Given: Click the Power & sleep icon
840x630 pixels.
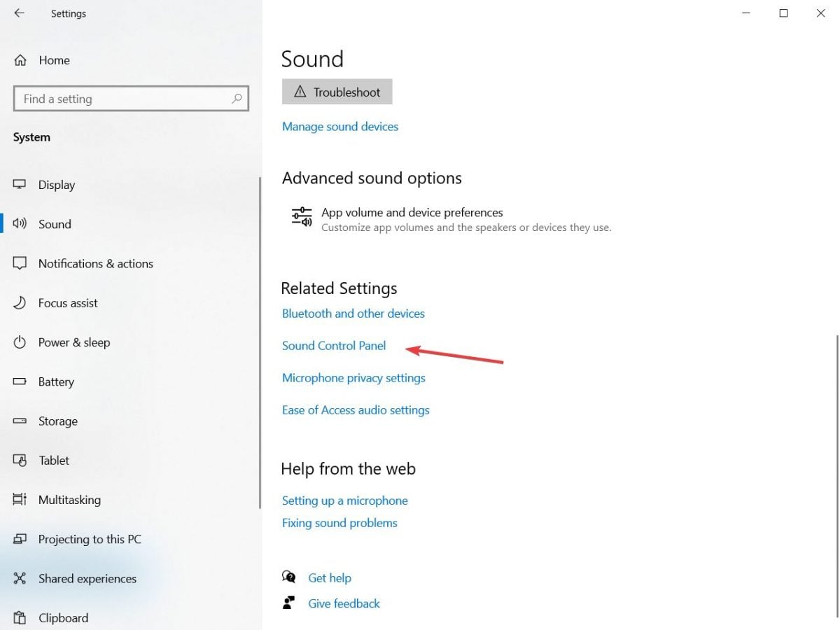Looking at the screenshot, I should coord(19,342).
